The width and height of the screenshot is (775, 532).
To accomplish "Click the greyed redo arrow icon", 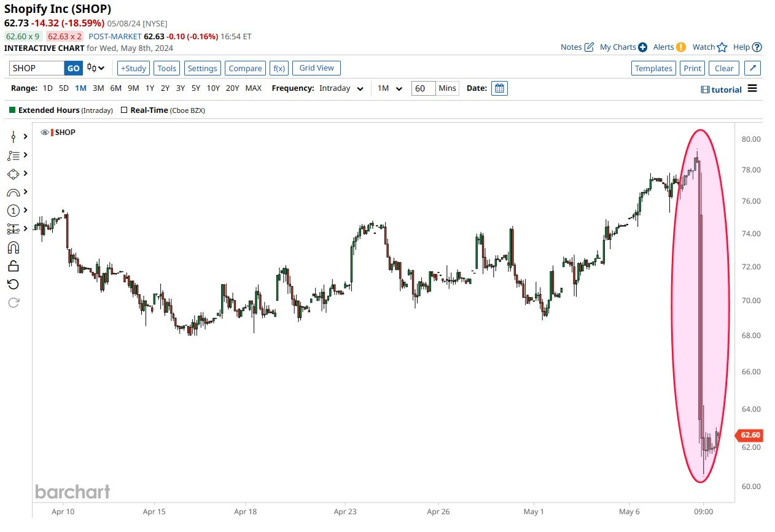I will [14, 302].
